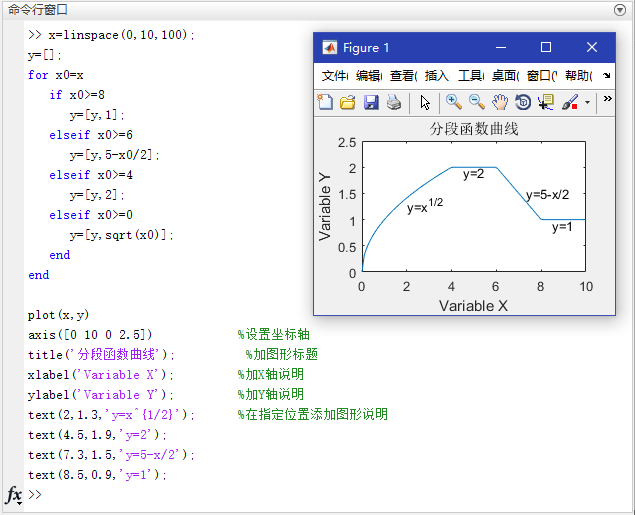Viewport: 635px width, 515px height.
Task: Select the Rotate 3D tool
Action: [x=523, y=102]
